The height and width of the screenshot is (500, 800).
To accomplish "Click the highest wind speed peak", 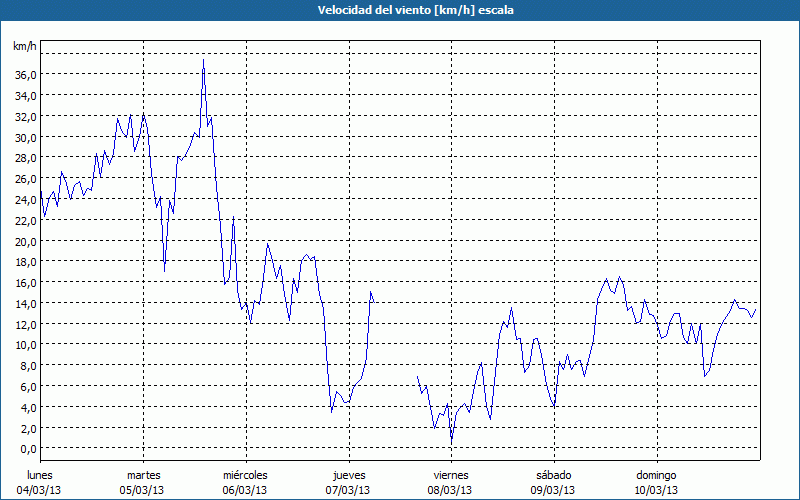I will point(203,60).
